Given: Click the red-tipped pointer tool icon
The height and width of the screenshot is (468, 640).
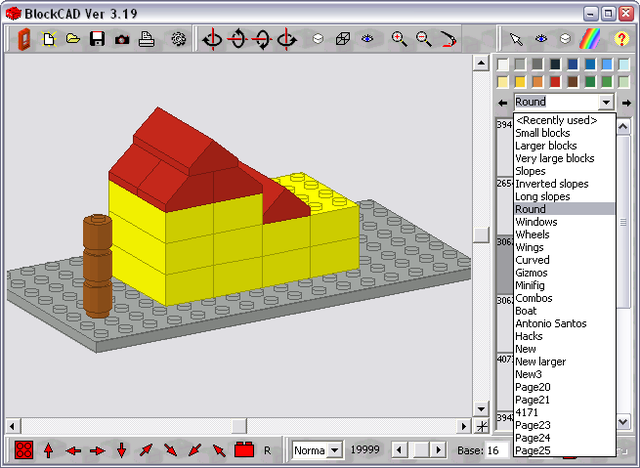Looking at the screenshot, I should point(449,39).
